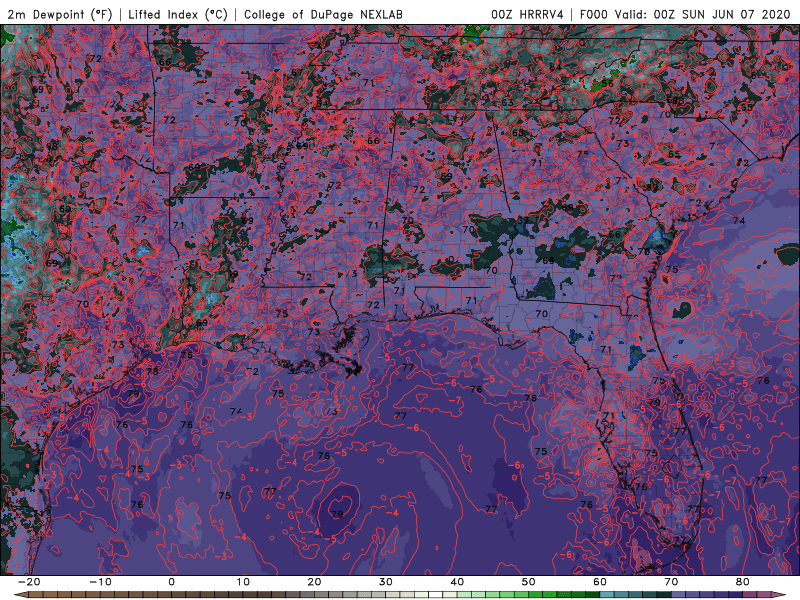Click the 50 label on color scale
The width and height of the screenshot is (800, 600).
(x=529, y=582)
